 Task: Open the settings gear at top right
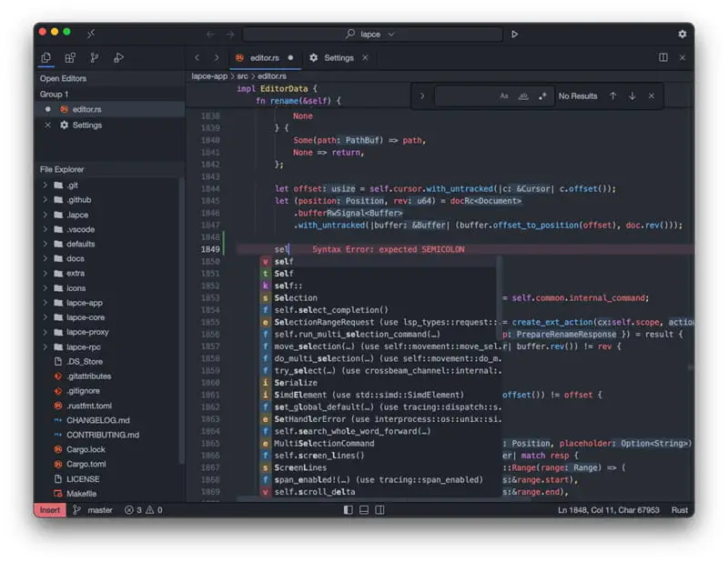(682, 34)
